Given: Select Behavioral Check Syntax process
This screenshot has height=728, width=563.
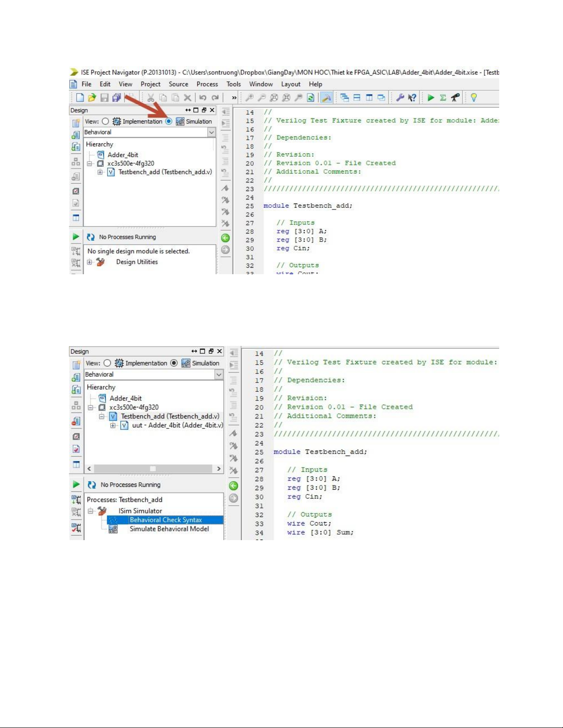Looking at the screenshot, I should pos(165,520).
